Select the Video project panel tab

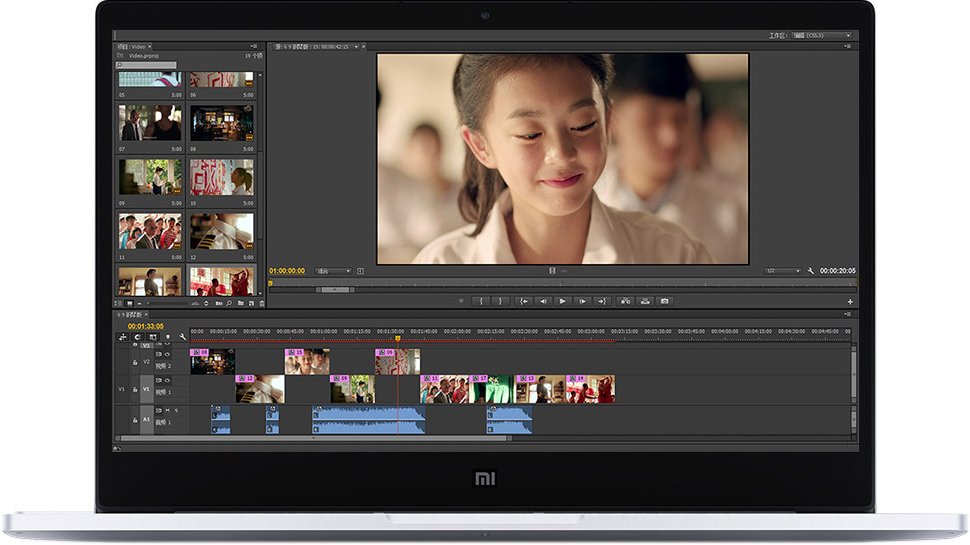(x=134, y=46)
